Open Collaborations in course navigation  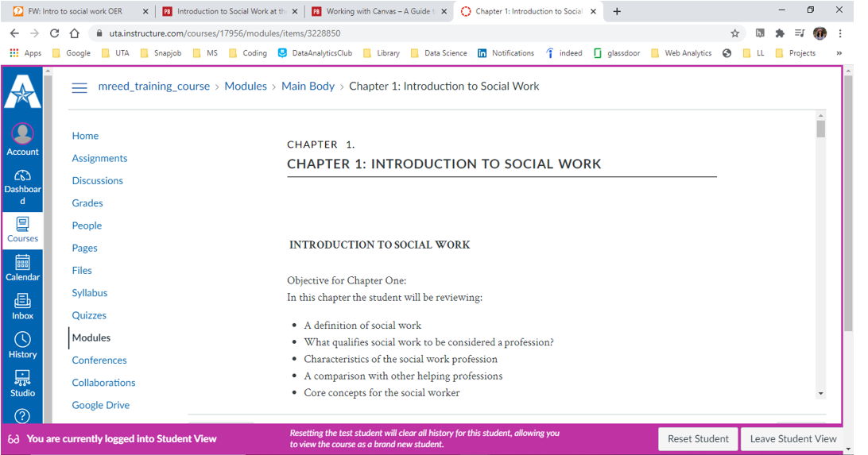[x=103, y=383]
